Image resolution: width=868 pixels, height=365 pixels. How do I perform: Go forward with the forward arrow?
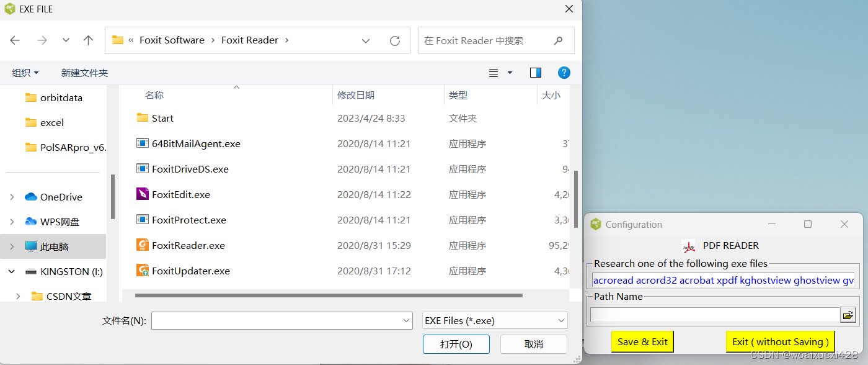click(x=42, y=40)
